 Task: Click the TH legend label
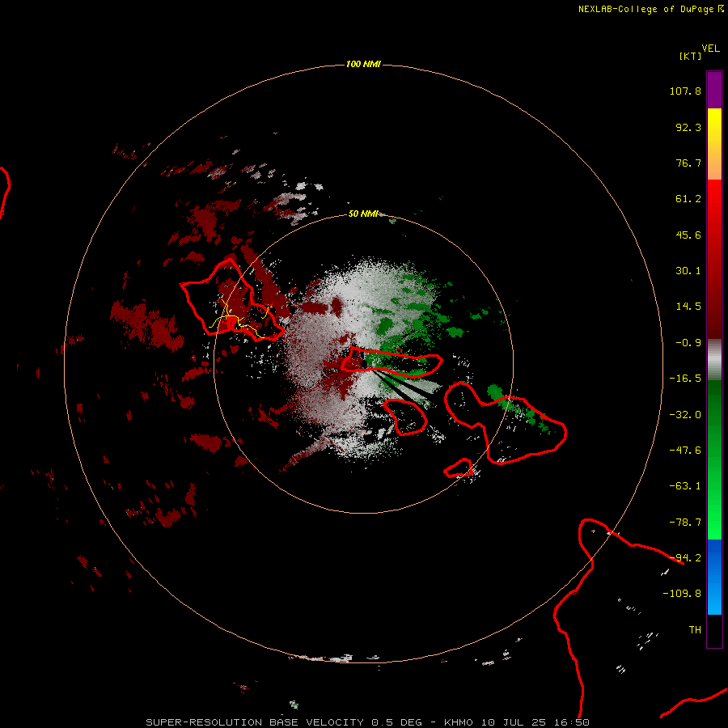(x=695, y=630)
